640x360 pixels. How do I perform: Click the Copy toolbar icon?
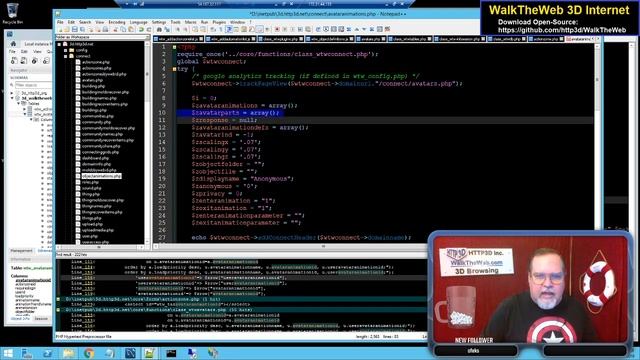tap(123, 29)
